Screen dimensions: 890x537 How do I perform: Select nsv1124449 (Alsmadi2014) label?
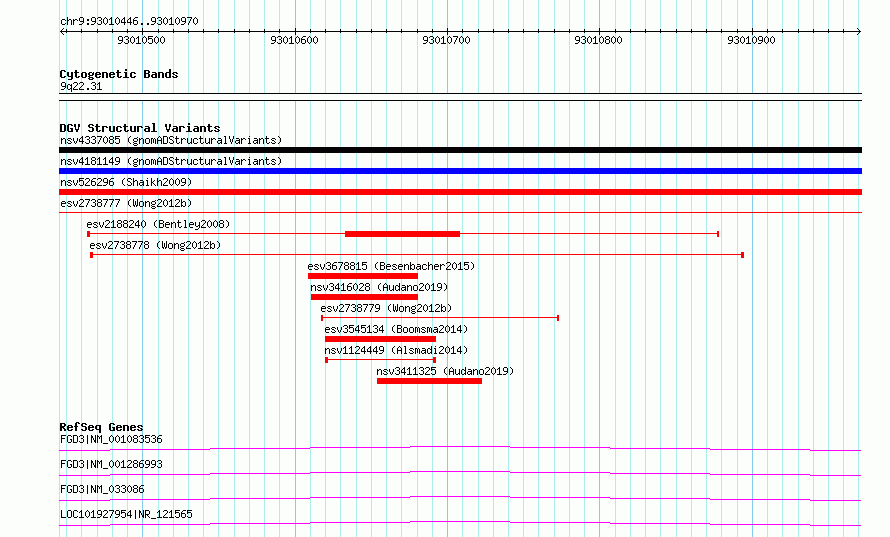pyautogui.click(x=396, y=350)
